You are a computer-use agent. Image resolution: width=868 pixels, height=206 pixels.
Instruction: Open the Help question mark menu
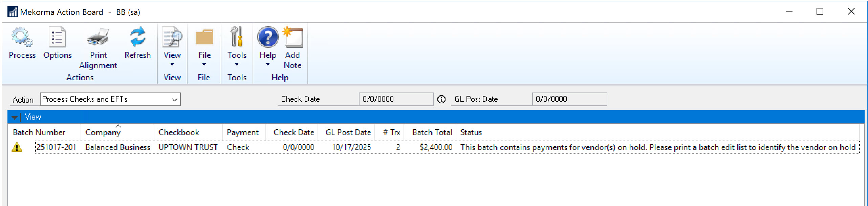(x=267, y=38)
